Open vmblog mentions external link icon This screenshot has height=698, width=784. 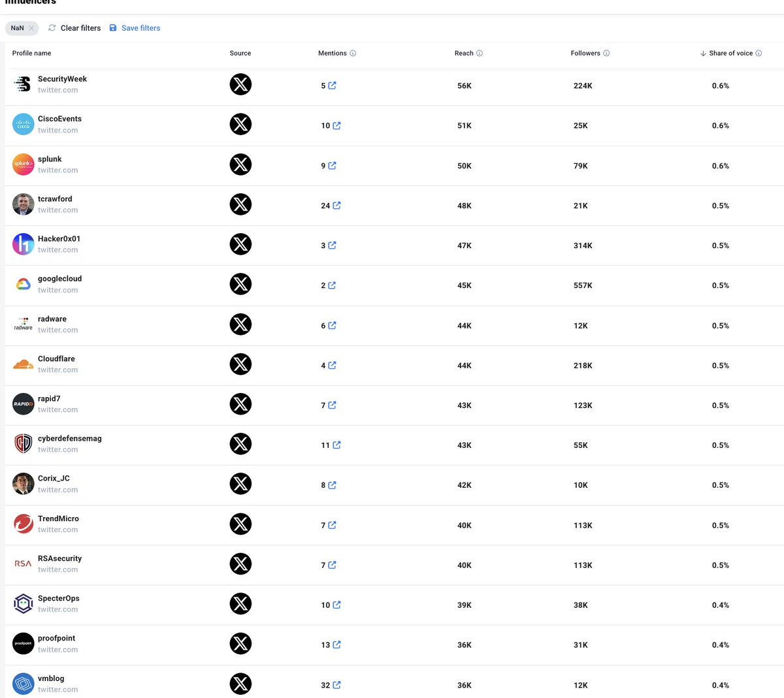(336, 685)
